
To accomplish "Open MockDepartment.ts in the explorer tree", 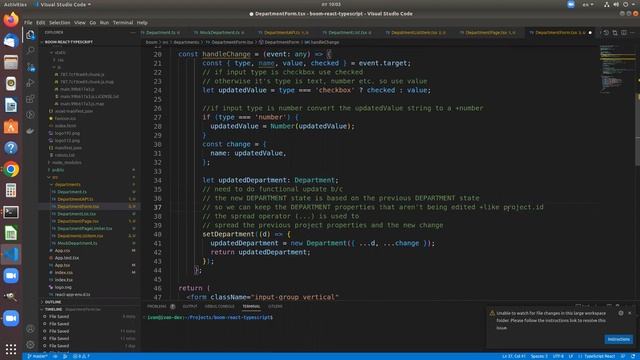I will click(x=77, y=243).
